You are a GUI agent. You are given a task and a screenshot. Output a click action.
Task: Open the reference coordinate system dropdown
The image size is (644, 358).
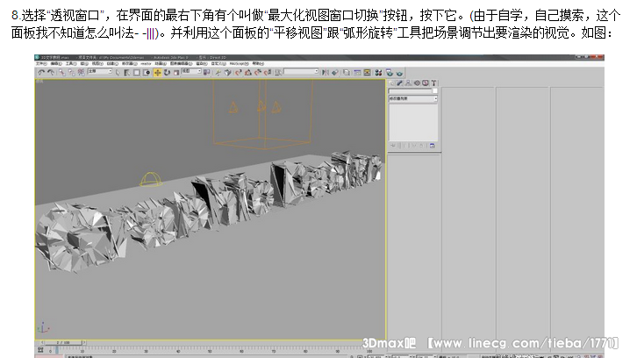tap(191, 71)
